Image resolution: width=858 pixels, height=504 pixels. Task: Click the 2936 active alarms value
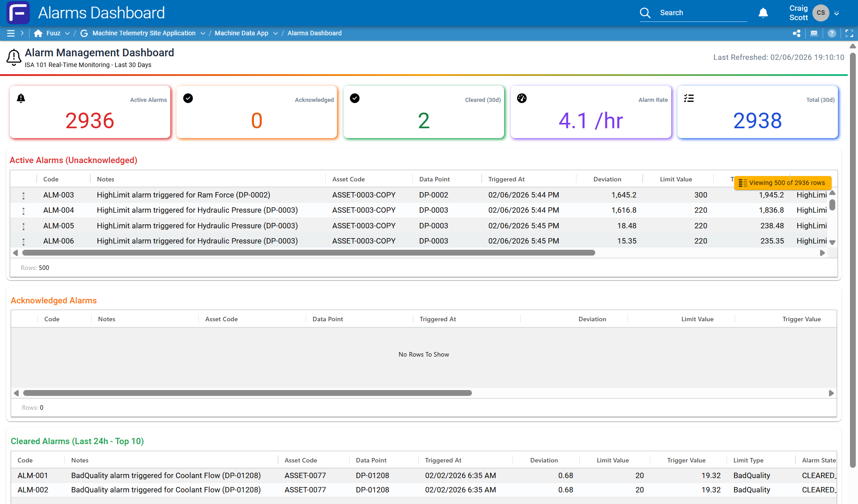tap(90, 121)
